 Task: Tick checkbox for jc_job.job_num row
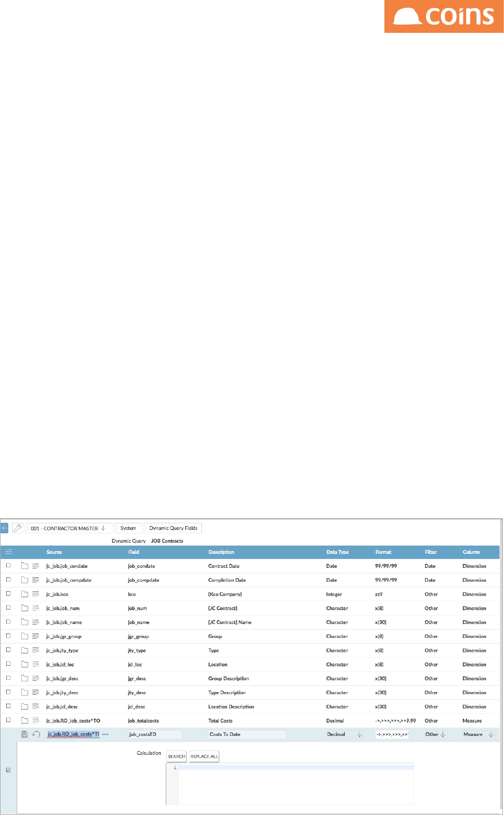pos(8,608)
